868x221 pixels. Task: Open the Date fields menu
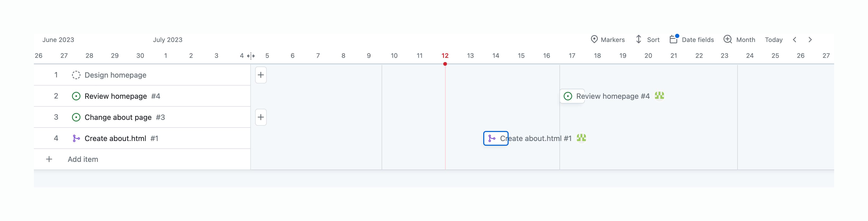click(x=691, y=40)
